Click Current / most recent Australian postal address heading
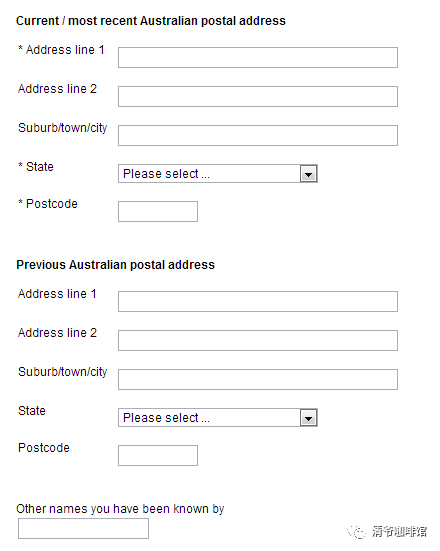 151,21
